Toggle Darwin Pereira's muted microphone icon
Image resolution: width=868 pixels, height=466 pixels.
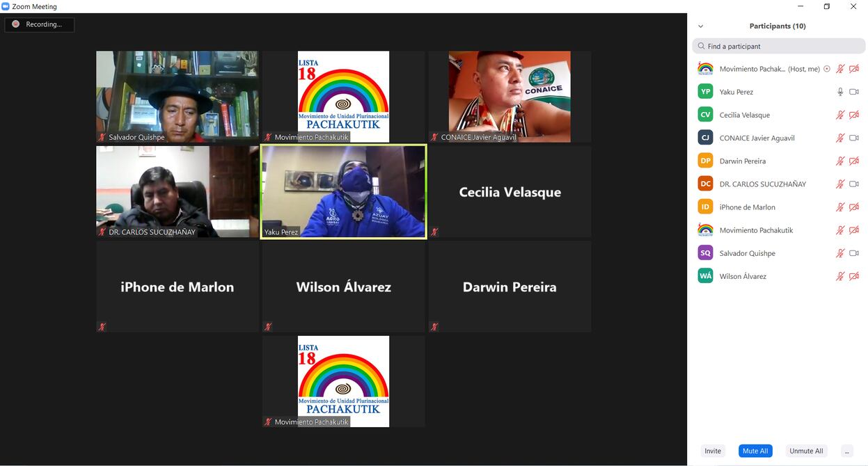click(840, 161)
